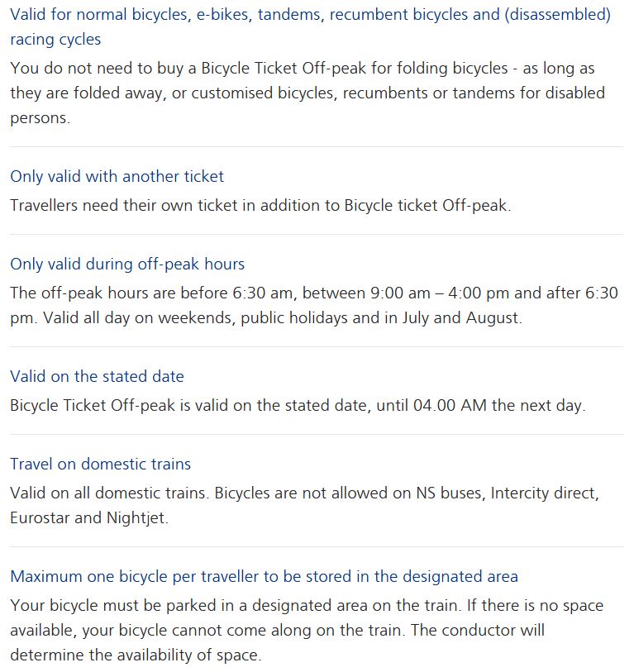634x672 pixels.
Task: Click the sentence about the conductor determining space
Action: coord(277,642)
